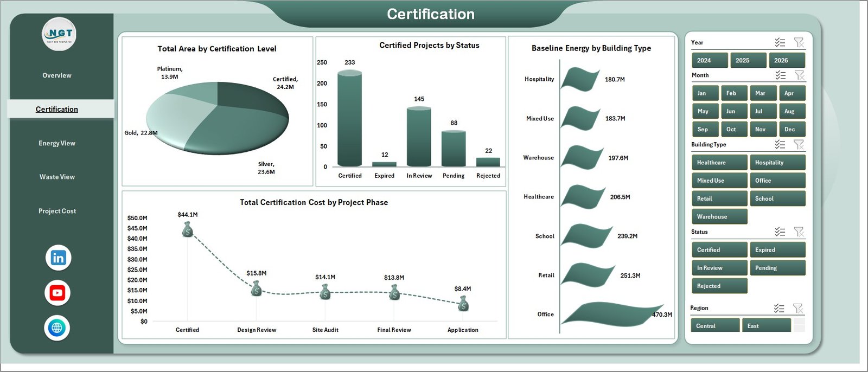This screenshot has height=372, width=868.
Task: Clear filter icon on Status slicer
Action: tap(799, 232)
